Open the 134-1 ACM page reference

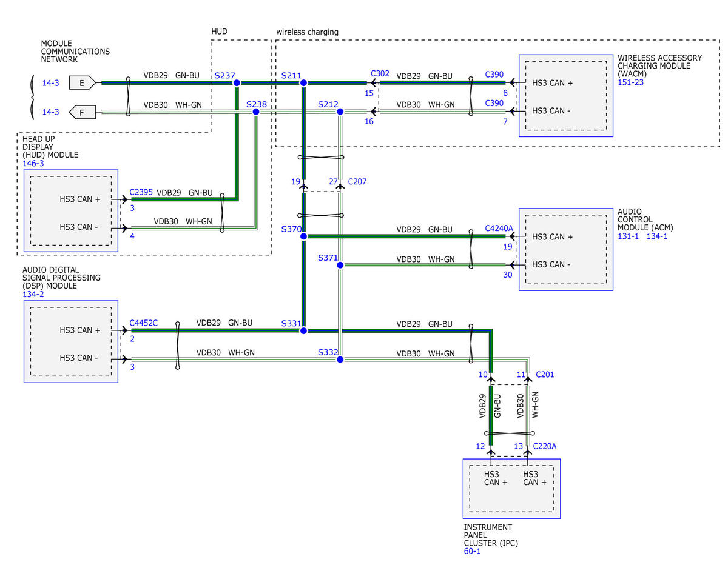tap(657, 236)
